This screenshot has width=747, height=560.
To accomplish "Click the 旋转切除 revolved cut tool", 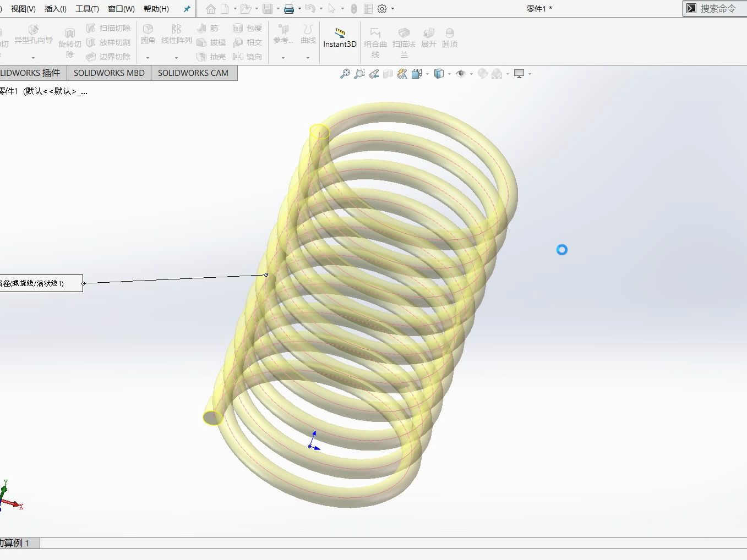I will pyautogui.click(x=70, y=43).
